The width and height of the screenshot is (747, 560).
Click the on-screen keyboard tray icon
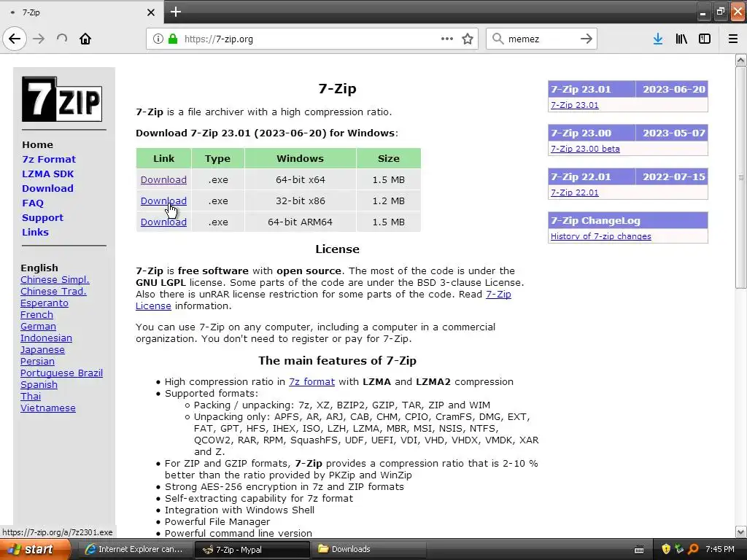[639, 550]
